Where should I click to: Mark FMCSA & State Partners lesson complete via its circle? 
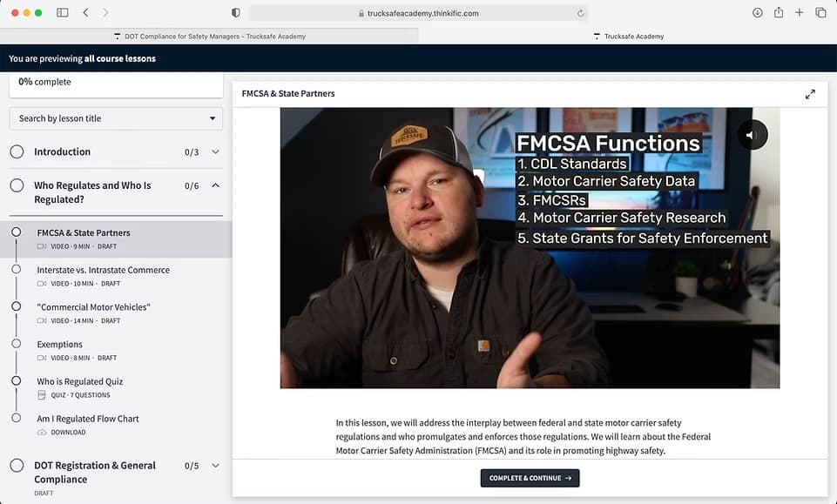(18, 232)
